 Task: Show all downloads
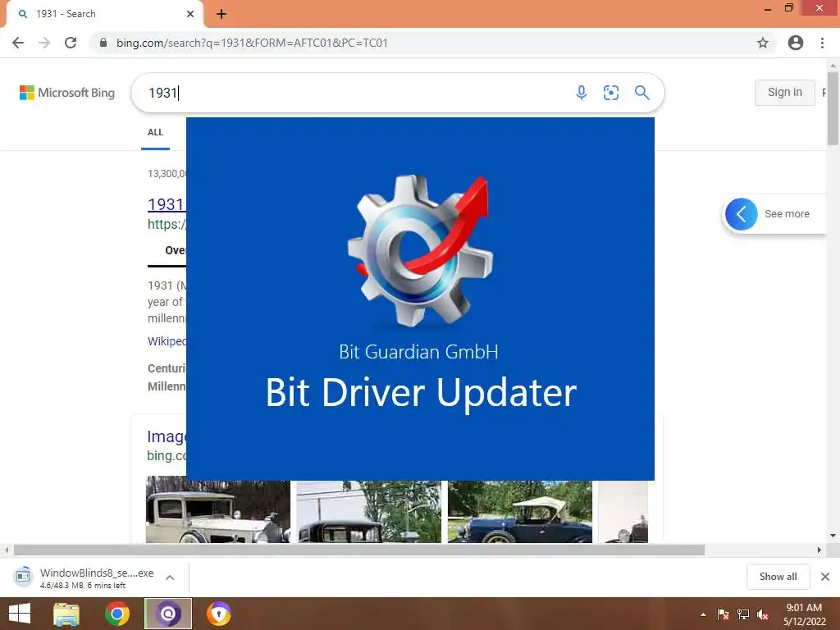point(778,577)
